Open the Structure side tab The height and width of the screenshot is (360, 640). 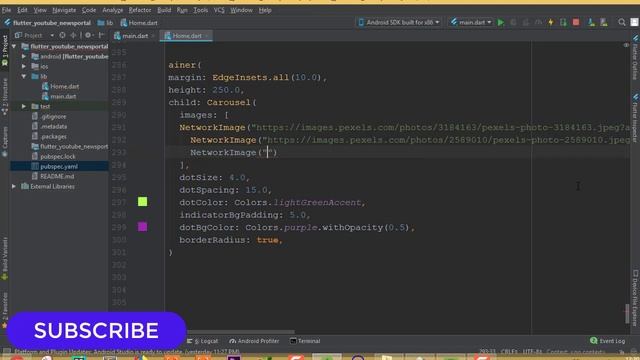click(x=5, y=96)
